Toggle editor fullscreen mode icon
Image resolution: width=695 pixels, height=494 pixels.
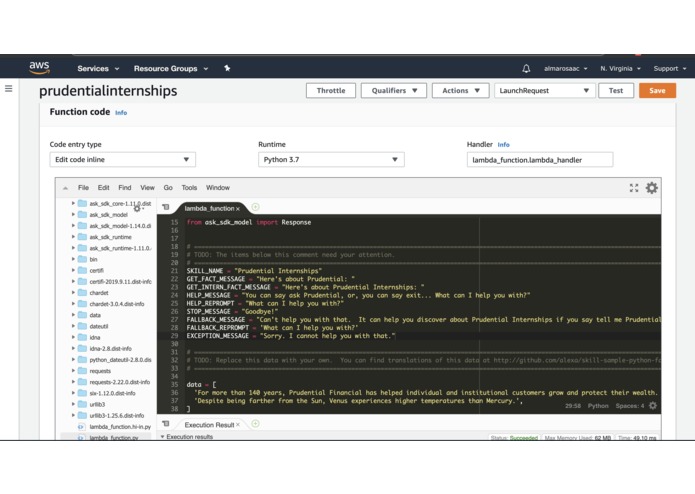tap(634, 188)
